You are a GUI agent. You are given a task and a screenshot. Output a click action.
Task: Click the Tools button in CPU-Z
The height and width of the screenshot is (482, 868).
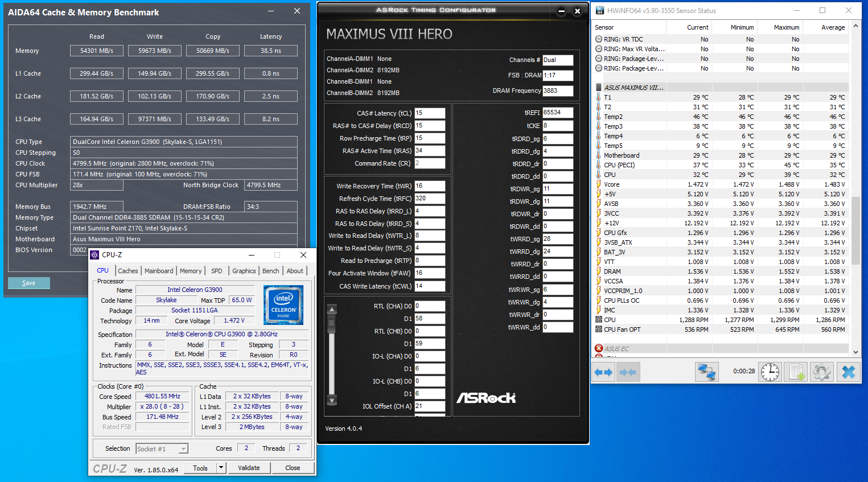200,468
